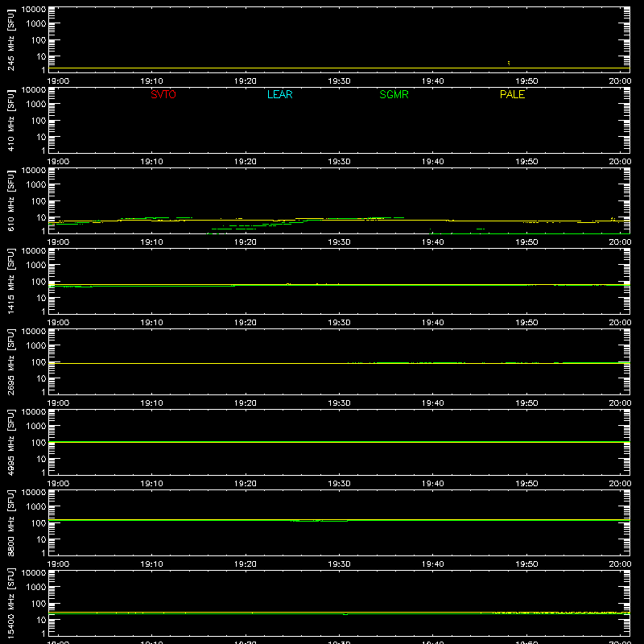Click the 1000 y-axis label of 4995 MHz panel
This screenshot has height=644, width=644.
[x=36, y=427]
